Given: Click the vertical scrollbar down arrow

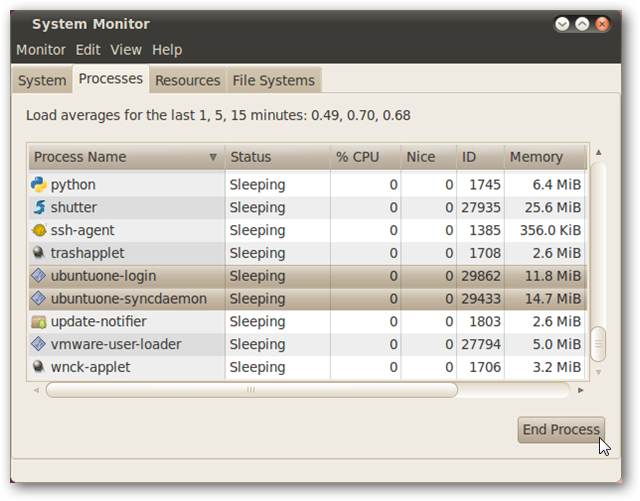Looking at the screenshot, I should [x=598, y=372].
